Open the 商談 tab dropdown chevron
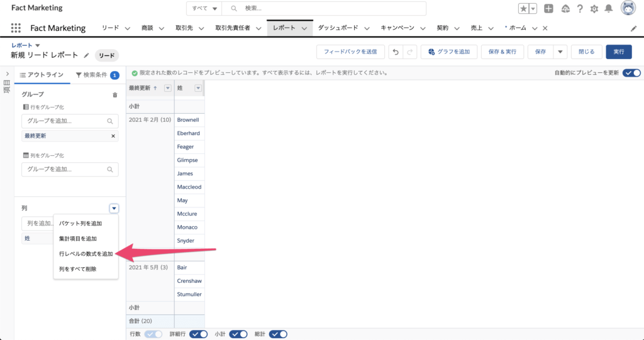The height and width of the screenshot is (340, 644). coord(162,28)
